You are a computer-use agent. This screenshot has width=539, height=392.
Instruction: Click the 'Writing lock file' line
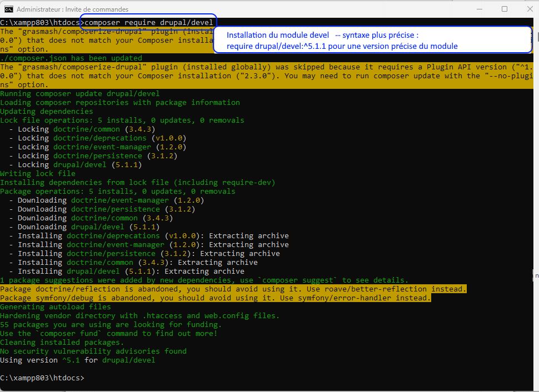38,174
